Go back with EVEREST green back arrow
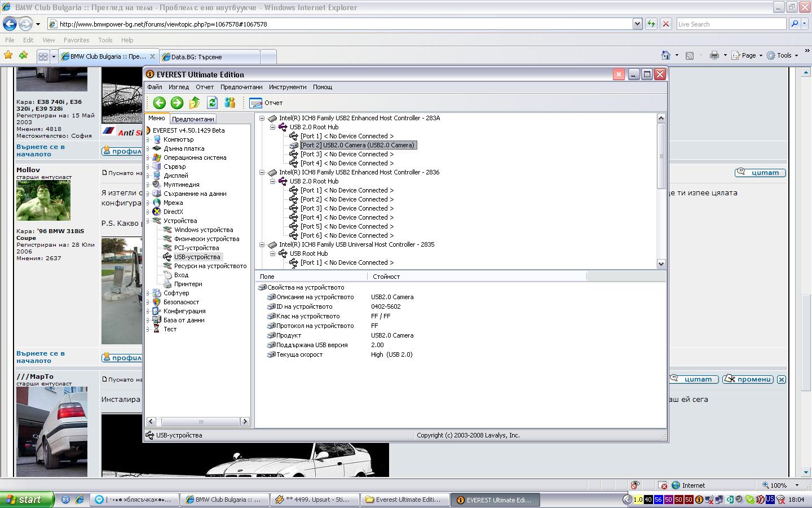The image size is (812, 508). point(160,102)
